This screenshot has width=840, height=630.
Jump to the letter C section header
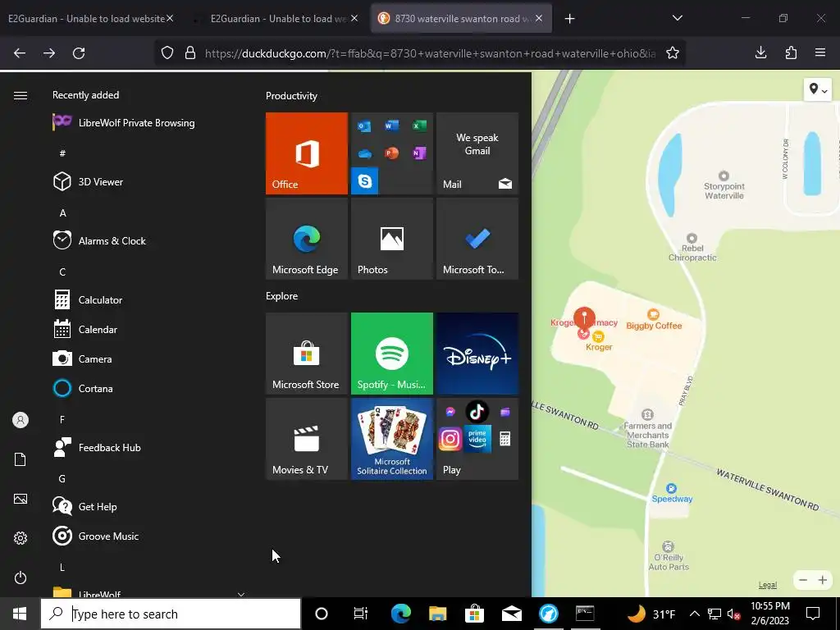pos(62,272)
